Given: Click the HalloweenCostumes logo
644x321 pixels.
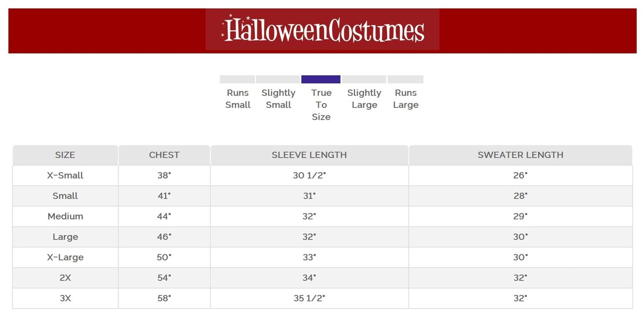Looking at the screenshot, I should pyautogui.click(x=322, y=30).
